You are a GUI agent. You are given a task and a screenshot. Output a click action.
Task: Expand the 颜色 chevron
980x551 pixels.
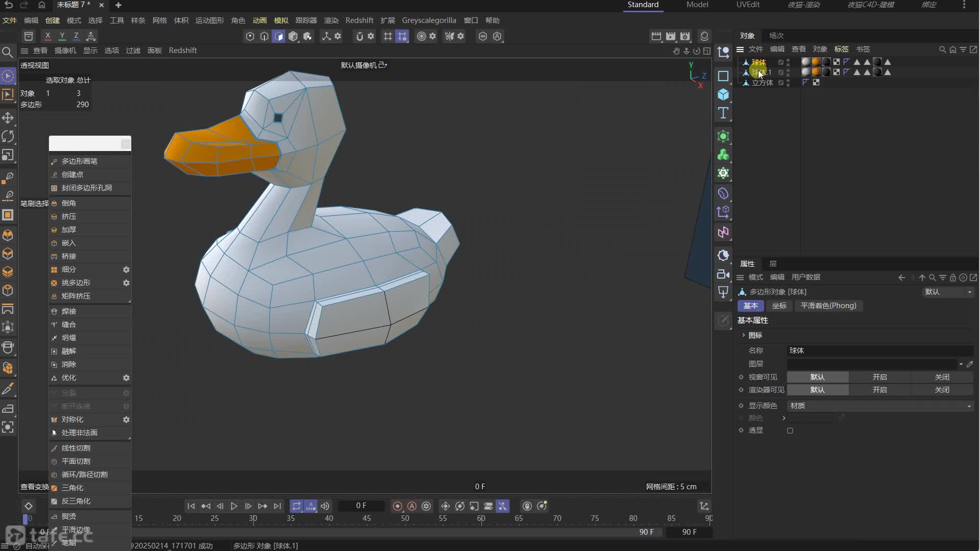[784, 418]
